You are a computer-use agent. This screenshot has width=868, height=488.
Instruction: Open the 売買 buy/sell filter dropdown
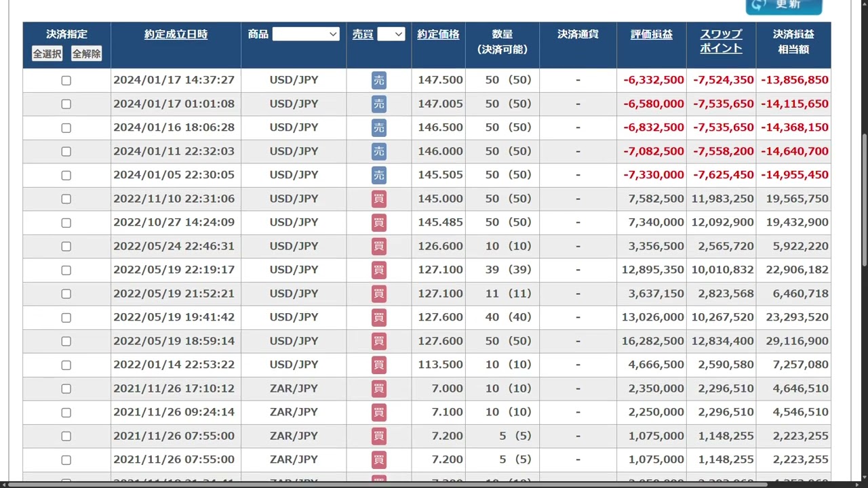click(x=391, y=34)
